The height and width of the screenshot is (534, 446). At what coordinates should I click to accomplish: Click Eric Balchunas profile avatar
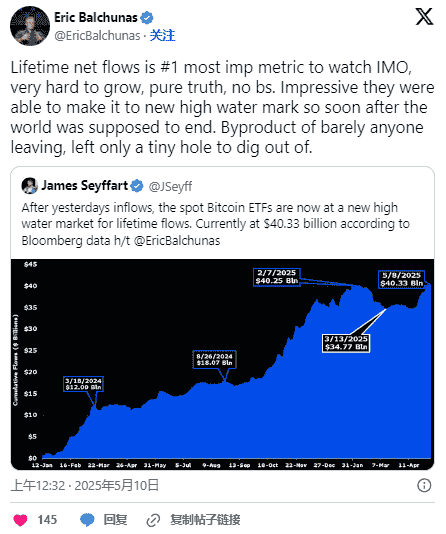coord(30,26)
